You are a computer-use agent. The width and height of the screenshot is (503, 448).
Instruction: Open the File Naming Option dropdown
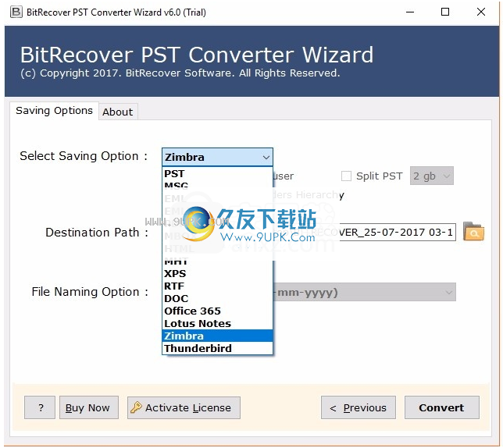pyautogui.click(x=365, y=292)
